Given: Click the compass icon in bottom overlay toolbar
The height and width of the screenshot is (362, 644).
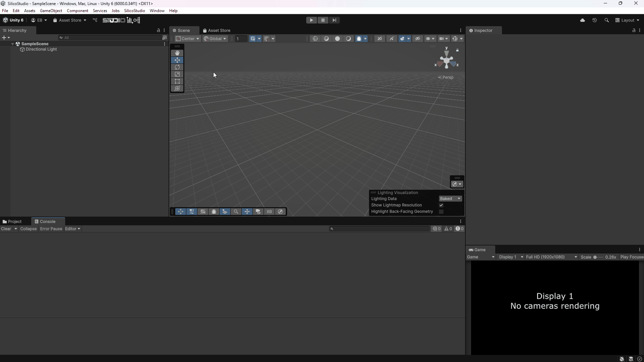Looking at the screenshot, I should click(x=280, y=212).
